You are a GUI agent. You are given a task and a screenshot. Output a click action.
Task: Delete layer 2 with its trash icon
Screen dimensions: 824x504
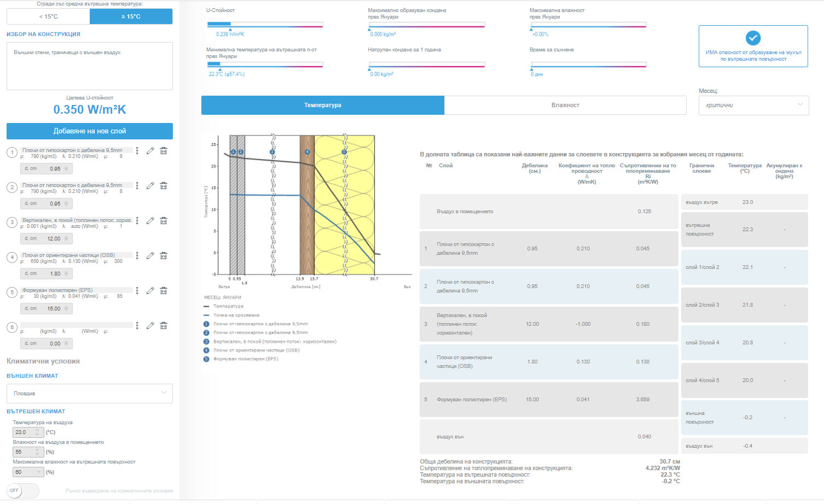163,186
